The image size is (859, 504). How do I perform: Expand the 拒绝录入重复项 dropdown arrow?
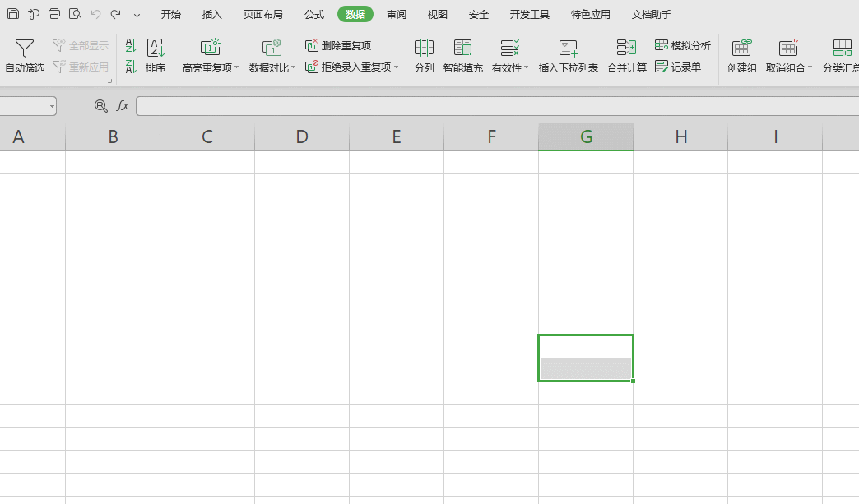pos(396,67)
